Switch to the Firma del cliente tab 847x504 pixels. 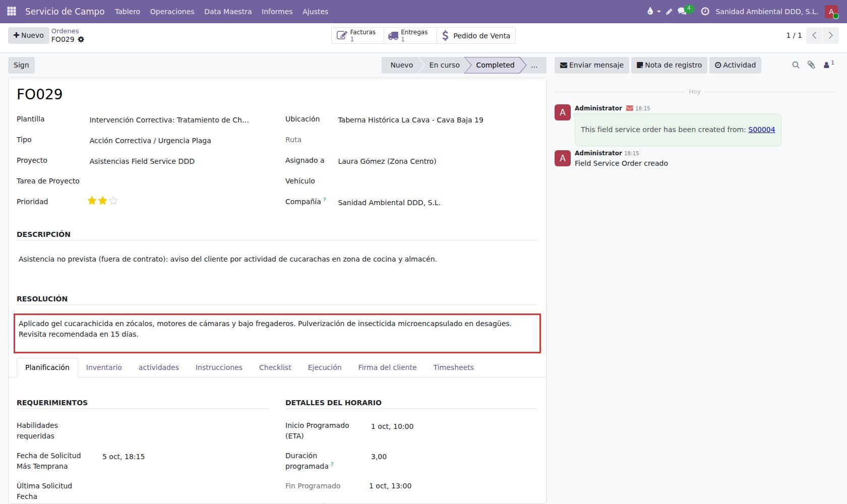click(x=387, y=367)
